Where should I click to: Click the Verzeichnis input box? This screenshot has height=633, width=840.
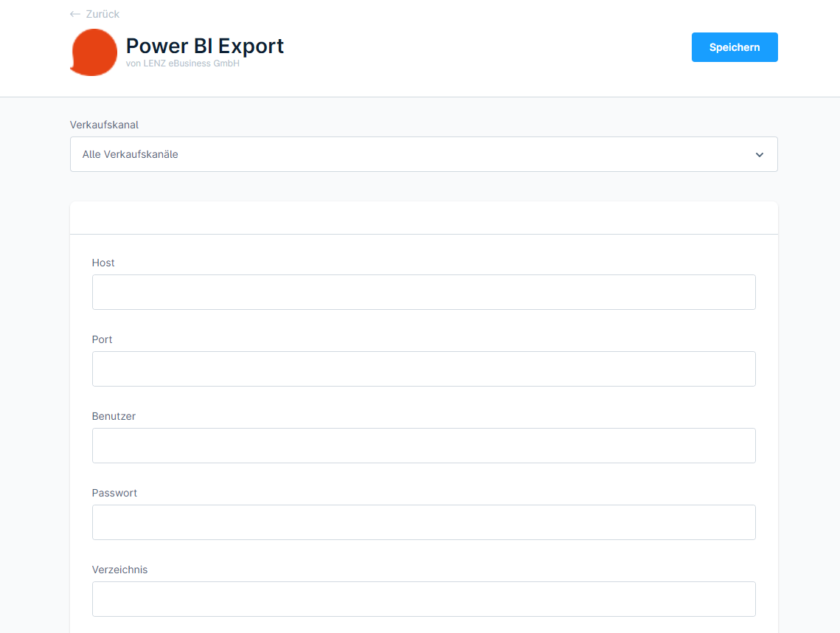click(x=423, y=599)
